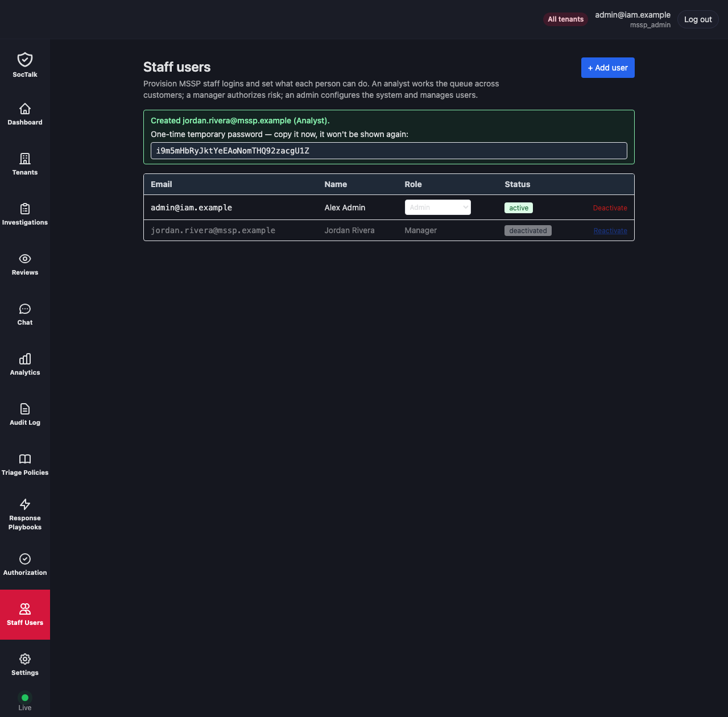The image size is (728, 717).
Task: Open the Chat bubble icon
Action: click(25, 309)
